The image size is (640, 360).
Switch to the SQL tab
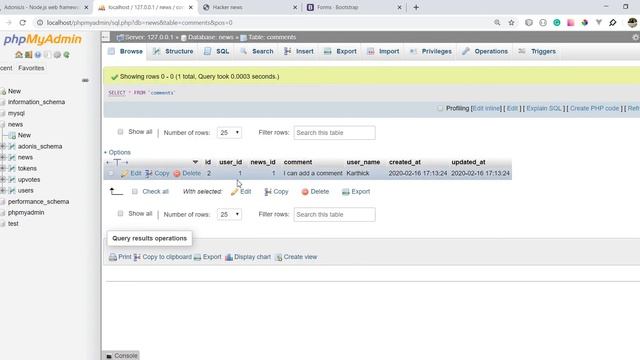click(217, 51)
